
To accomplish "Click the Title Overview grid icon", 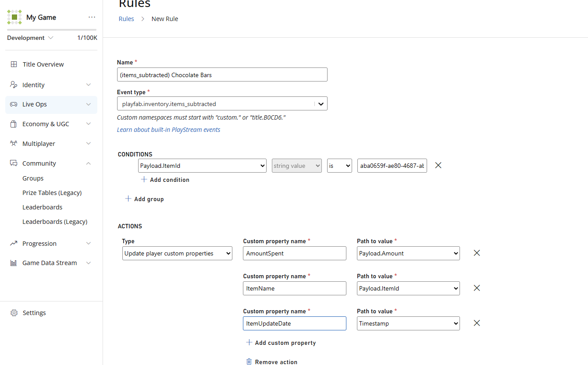I will point(14,64).
